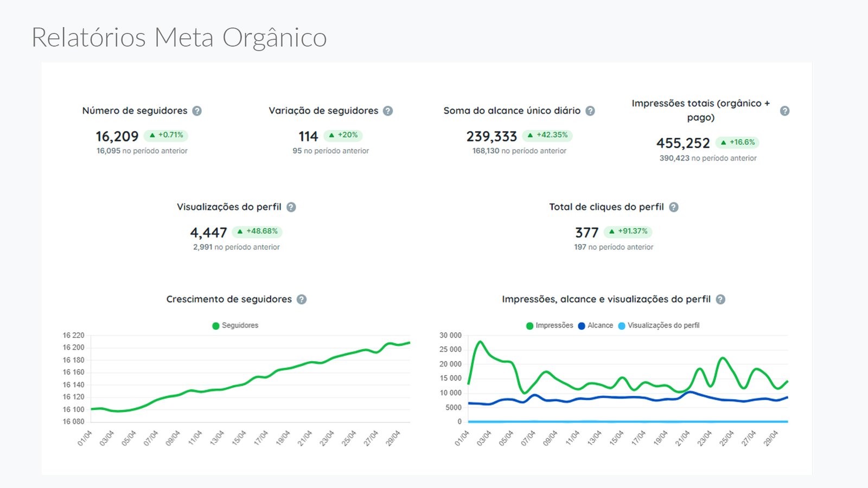Open help for Soma do alcance único diário
This screenshot has height=488, width=868.
590,111
